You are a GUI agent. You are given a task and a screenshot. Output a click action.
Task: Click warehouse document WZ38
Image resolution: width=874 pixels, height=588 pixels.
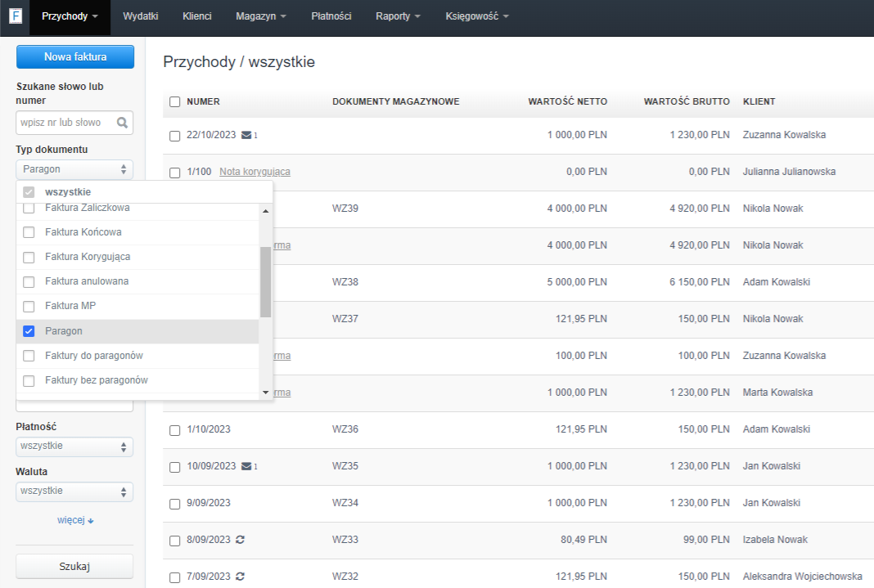point(345,282)
